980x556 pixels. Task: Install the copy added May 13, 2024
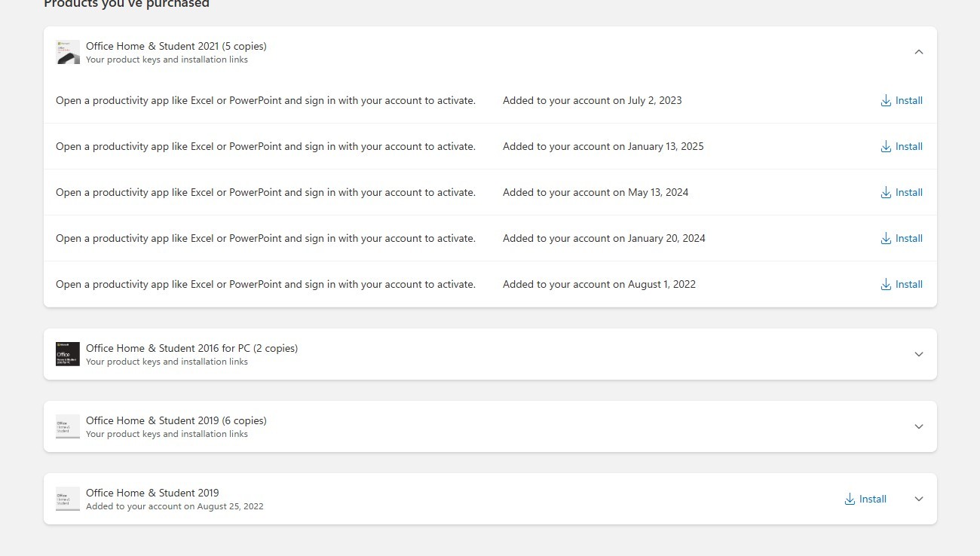pos(908,193)
